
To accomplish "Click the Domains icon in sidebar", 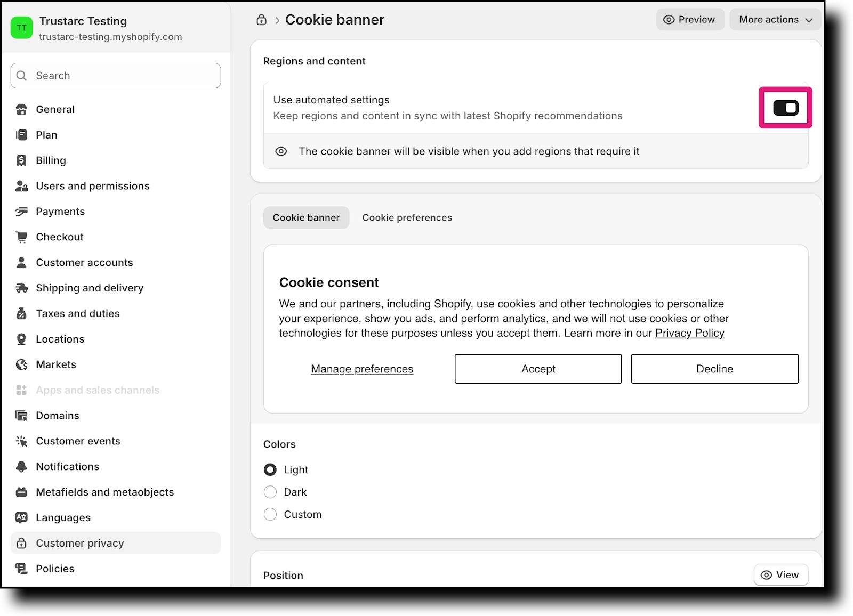I will pyautogui.click(x=21, y=416).
